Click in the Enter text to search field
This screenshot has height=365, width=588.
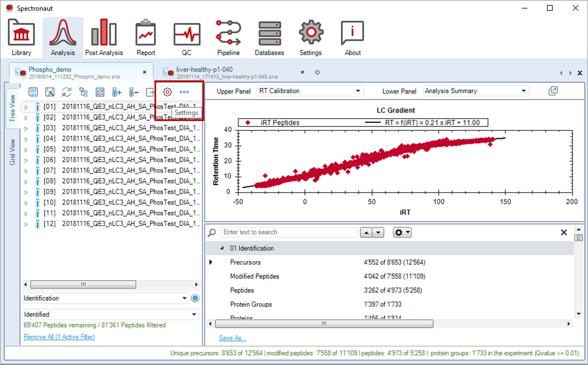289,232
